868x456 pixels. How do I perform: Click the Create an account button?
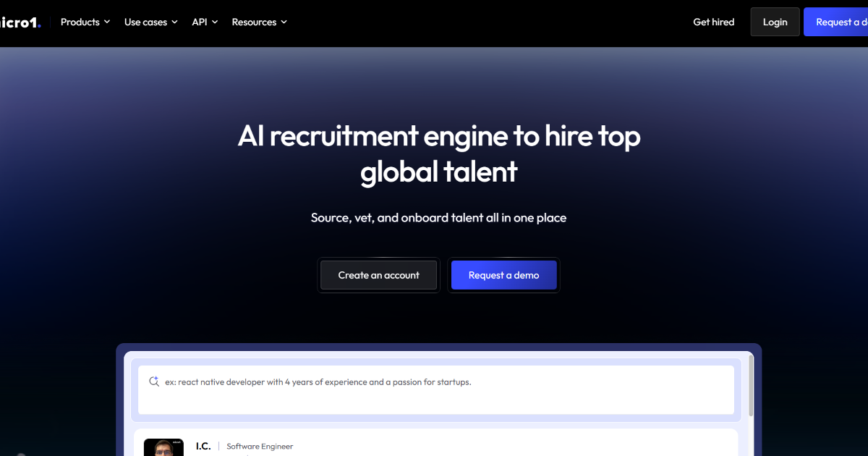(378, 275)
